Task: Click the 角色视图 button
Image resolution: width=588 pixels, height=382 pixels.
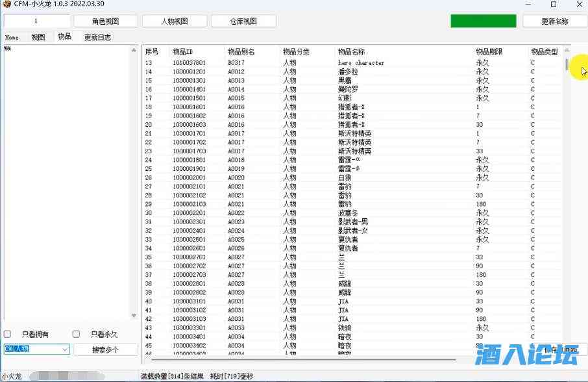Action: point(105,21)
